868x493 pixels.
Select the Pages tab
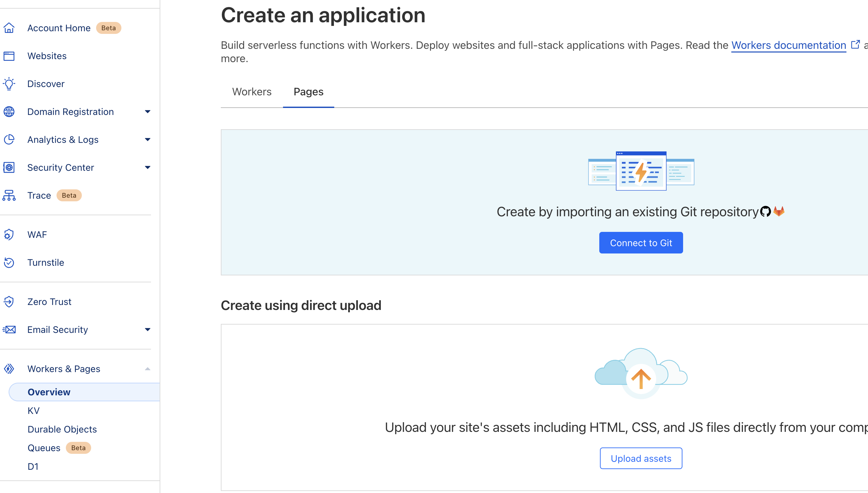click(x=308, y=92)
